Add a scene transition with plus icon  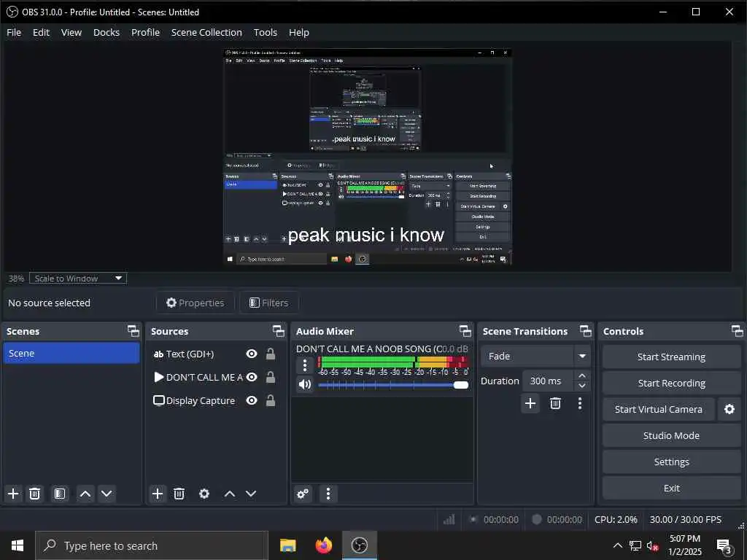(530, 403)
